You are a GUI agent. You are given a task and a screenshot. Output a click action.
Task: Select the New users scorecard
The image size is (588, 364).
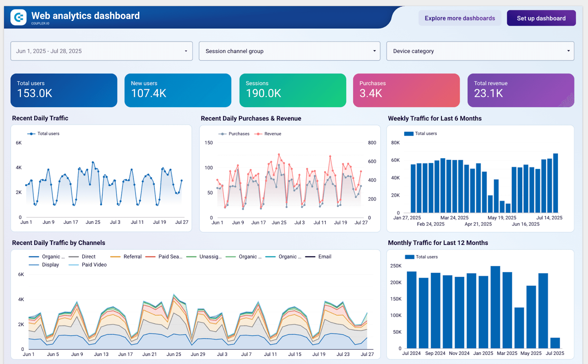tap(178, 90)
